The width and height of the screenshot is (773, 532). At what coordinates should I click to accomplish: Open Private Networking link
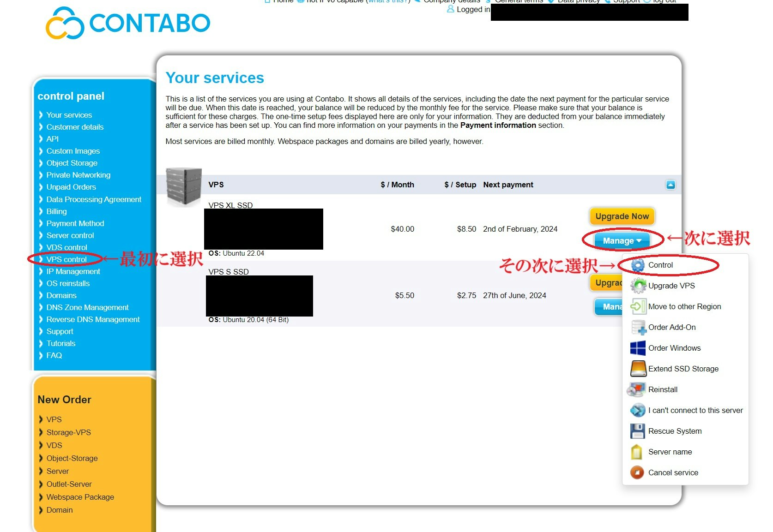click(78, 175)
